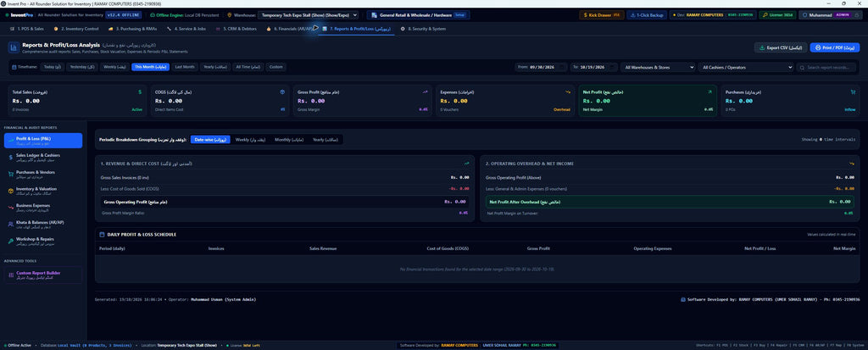868x350 pixels.
Task: Open the From date picker
Action: 542,67
